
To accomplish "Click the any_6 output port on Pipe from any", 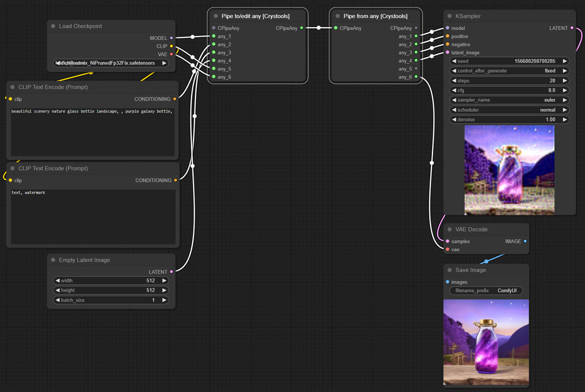I will 416,77.
